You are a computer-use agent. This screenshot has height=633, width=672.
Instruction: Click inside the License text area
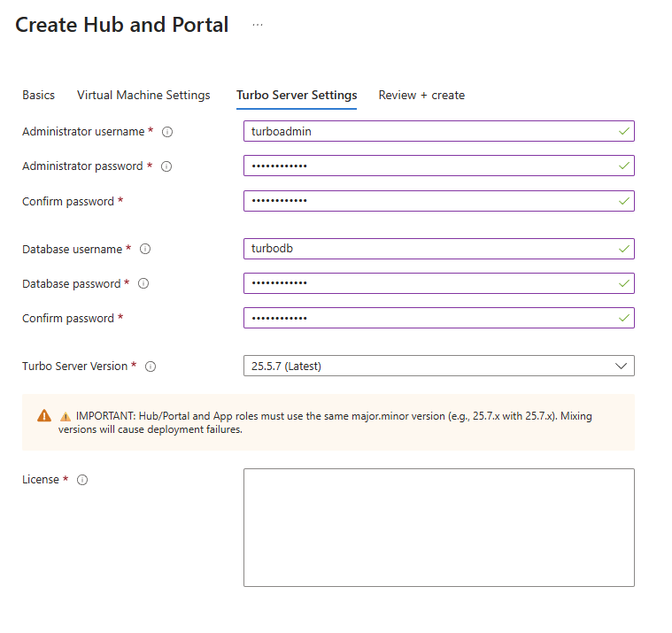pyautogui.click(x=438, y=527)
